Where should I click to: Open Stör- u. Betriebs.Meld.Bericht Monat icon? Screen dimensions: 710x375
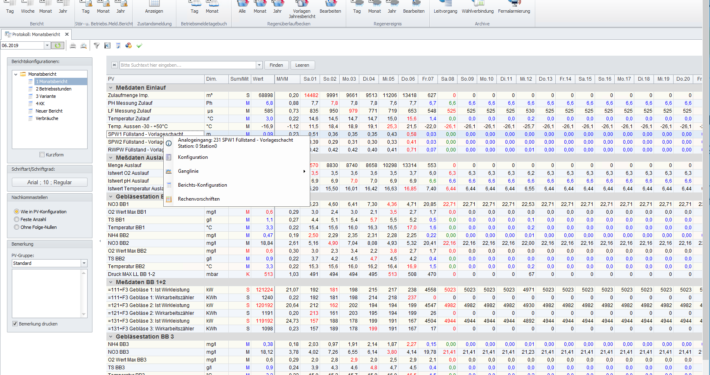pos(103,7)
